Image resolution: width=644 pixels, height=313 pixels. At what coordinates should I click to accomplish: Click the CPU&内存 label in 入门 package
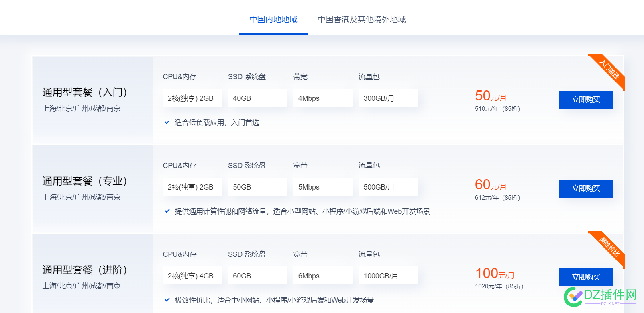point(179,77)
